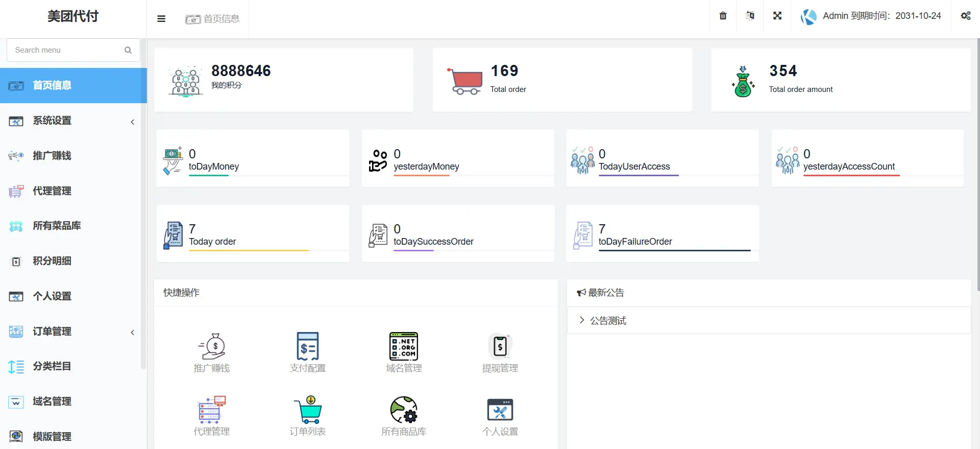Click the yesterdayAccessCount red progress bar
The image size is (980, 449).
(x=851, y=175)
